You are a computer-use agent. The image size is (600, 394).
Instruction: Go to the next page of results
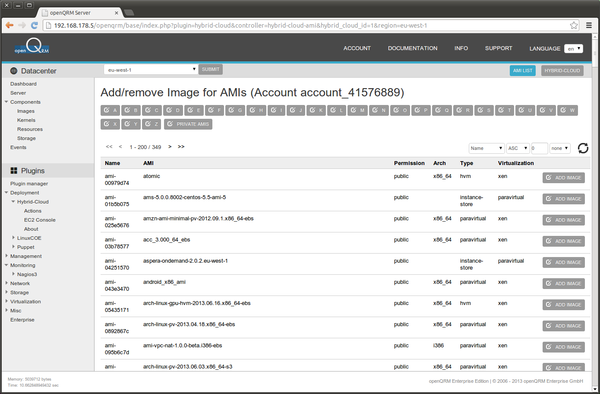coord(170,147)
